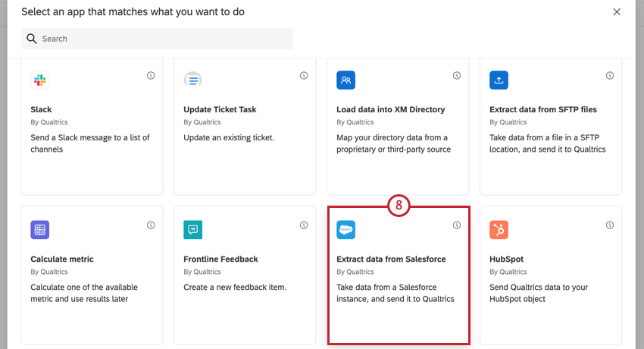Open info icon on Slack card

[x=151, y=76]
